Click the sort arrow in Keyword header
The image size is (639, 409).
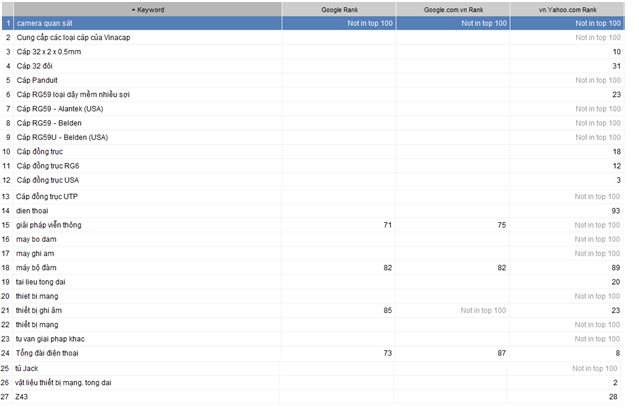pos(133,9)
